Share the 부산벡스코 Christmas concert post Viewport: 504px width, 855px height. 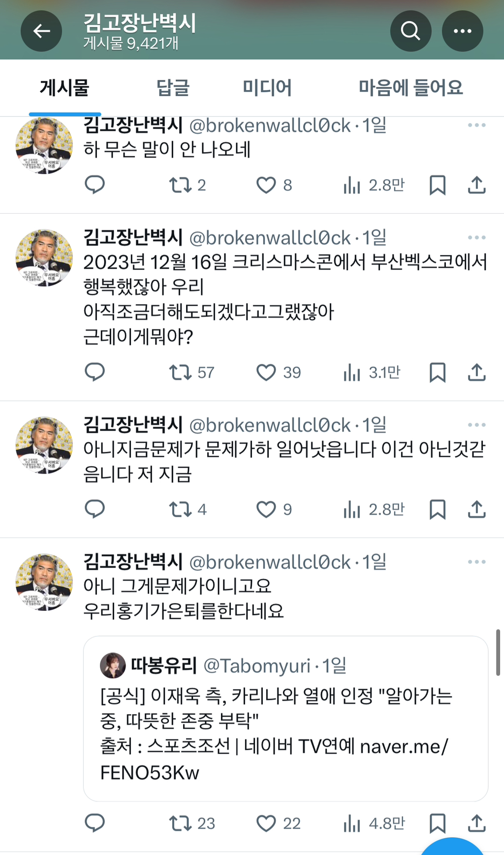(x=476, y=373)
